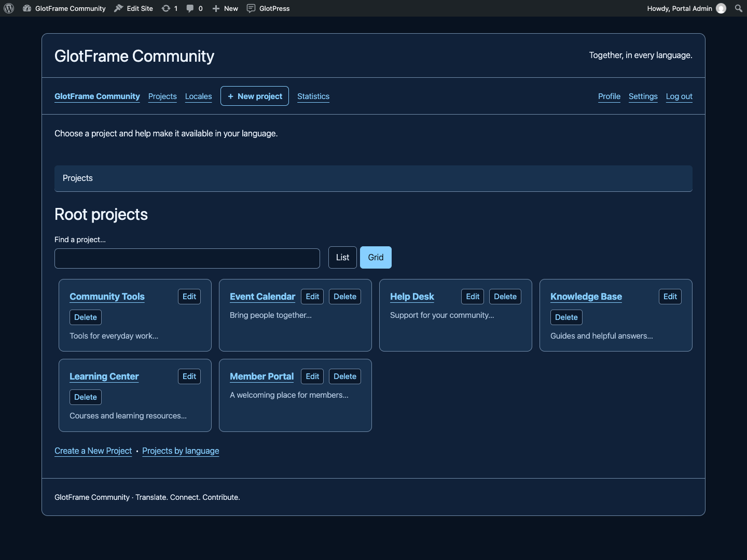Delete the Community Tools project
This screenshot has width=747, height=560.
[x=86, y=317]
